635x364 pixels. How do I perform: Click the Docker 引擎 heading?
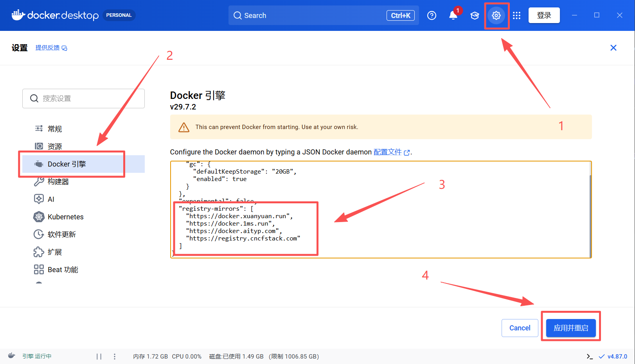pos(198,95)
